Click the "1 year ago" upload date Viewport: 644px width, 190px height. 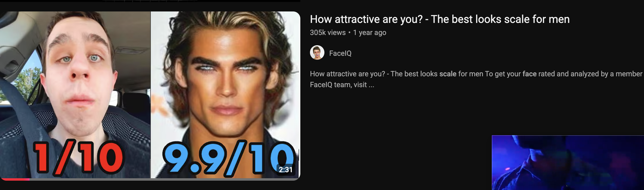pyautogui.click(x=370, y=33)
